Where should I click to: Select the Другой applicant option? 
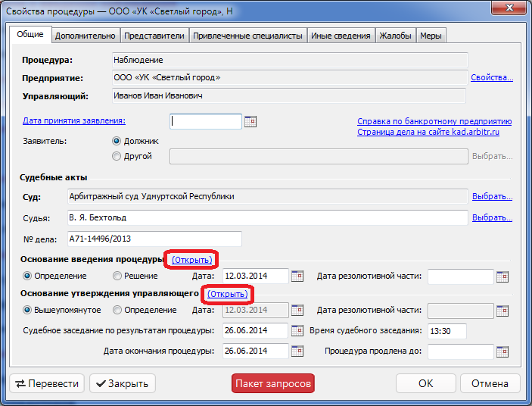[x=117, y=156]
